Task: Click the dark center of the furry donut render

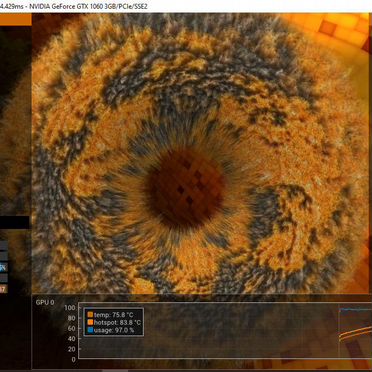Action: [x=185, y=189]
